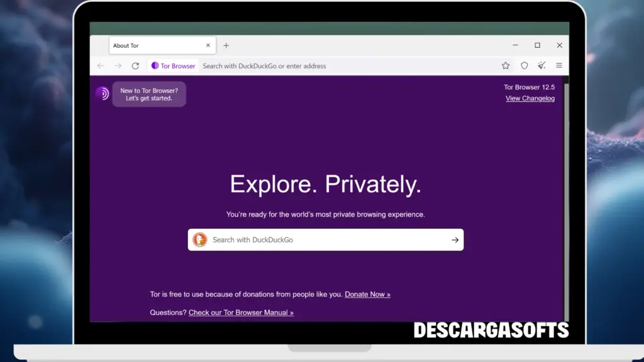Bookmark this page with the star icon
This screenshot has width=644, height=362.
point(506,65)
